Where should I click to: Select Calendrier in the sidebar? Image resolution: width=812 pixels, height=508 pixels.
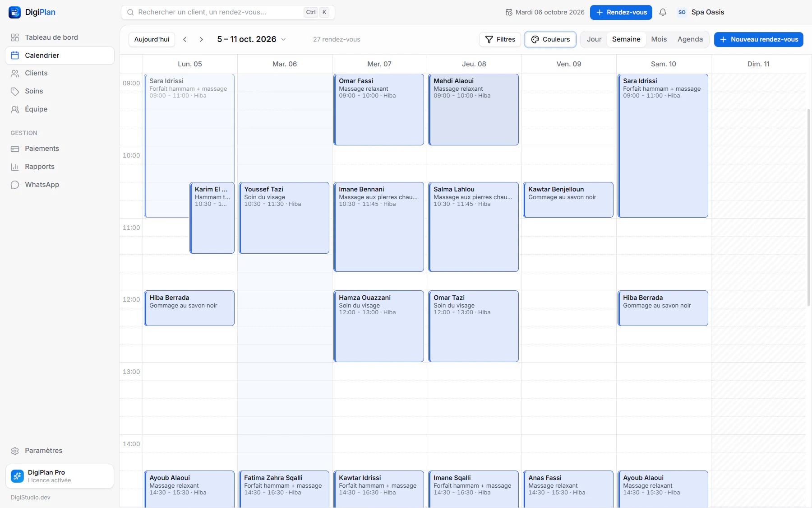60,56
